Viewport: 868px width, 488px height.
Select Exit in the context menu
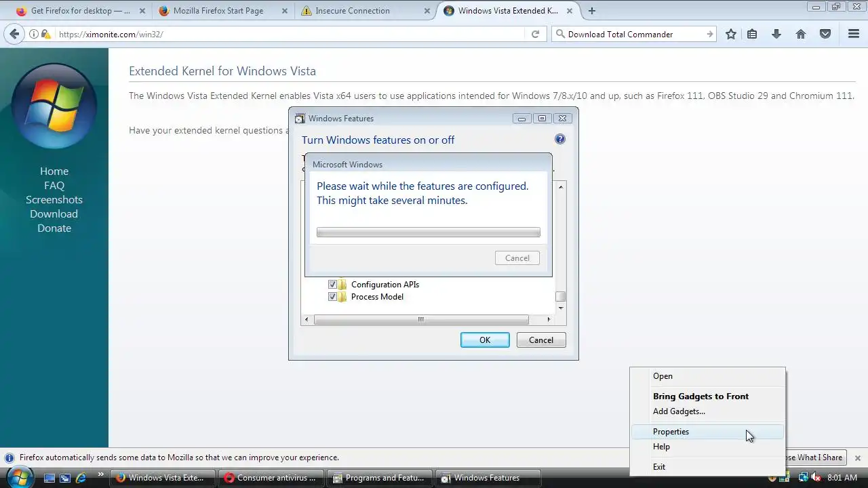707,467
